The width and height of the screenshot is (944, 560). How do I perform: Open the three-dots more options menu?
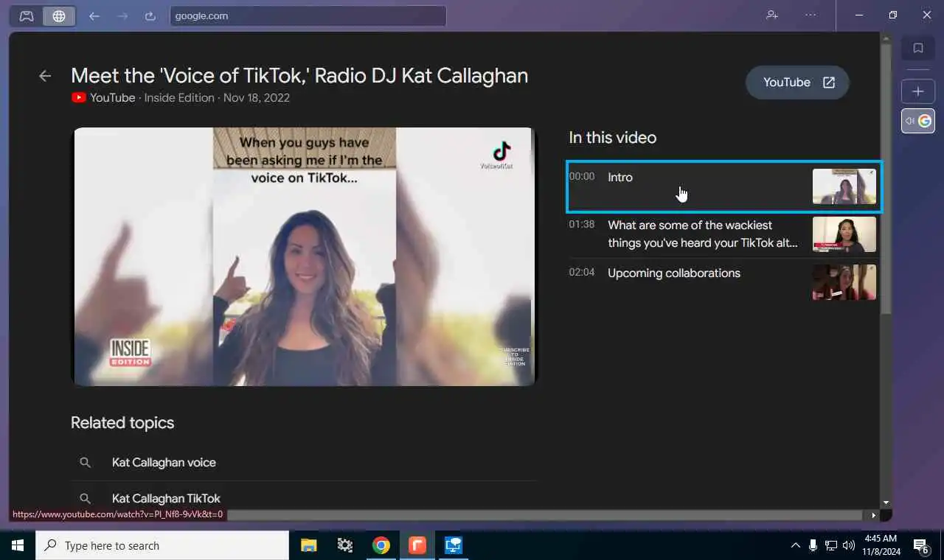click(811, 15)
